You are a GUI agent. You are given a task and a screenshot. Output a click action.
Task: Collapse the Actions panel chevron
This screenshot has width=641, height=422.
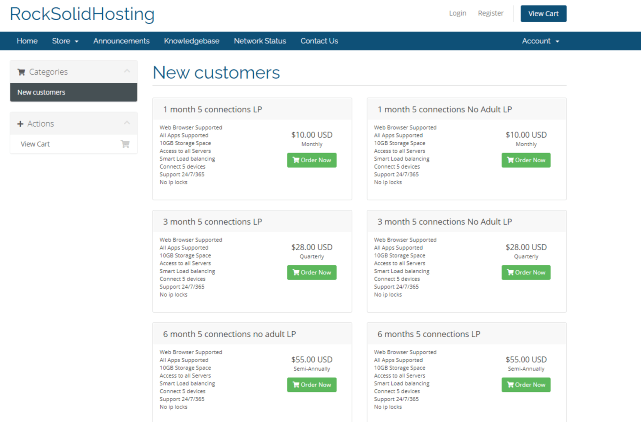point(126,124)
